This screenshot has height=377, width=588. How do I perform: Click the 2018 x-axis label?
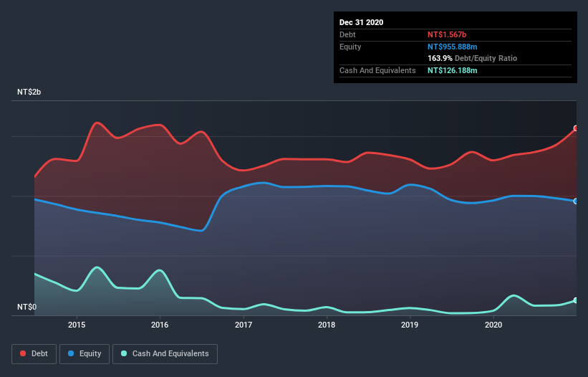(327, 325)
